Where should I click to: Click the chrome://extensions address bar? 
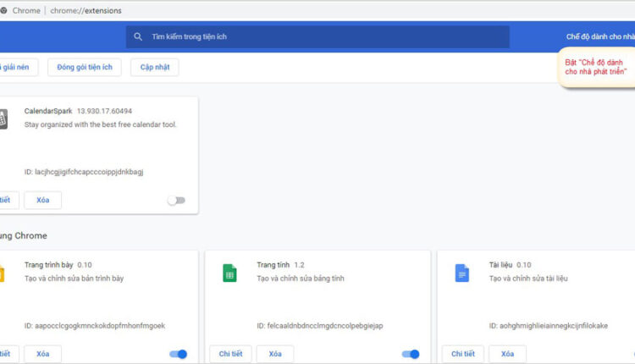point(86,10)
